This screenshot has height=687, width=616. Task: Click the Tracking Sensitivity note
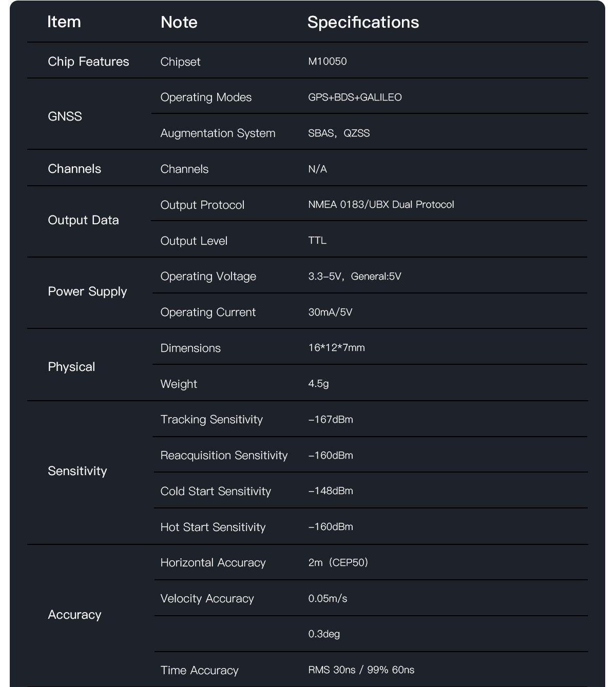coord(211,420)
